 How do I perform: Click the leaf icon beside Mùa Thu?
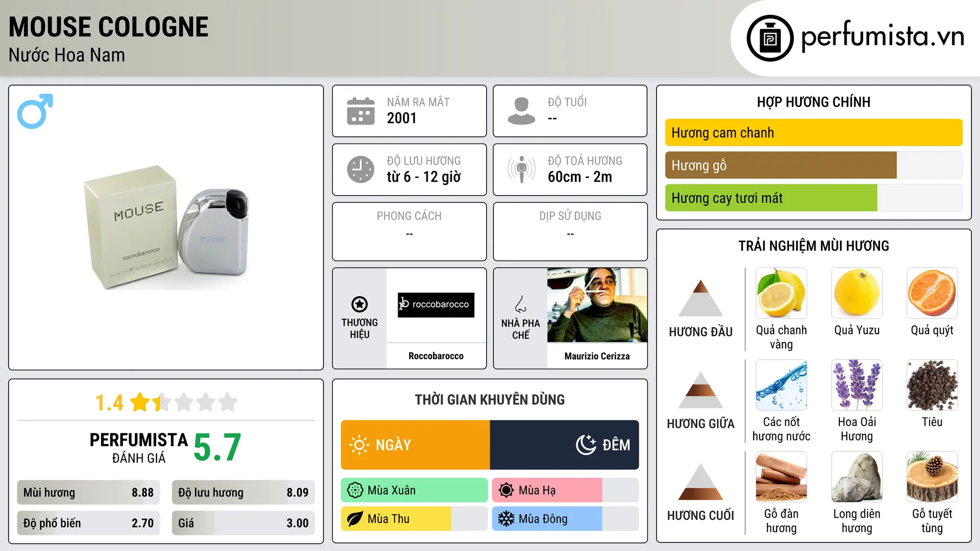pos(355,519)
